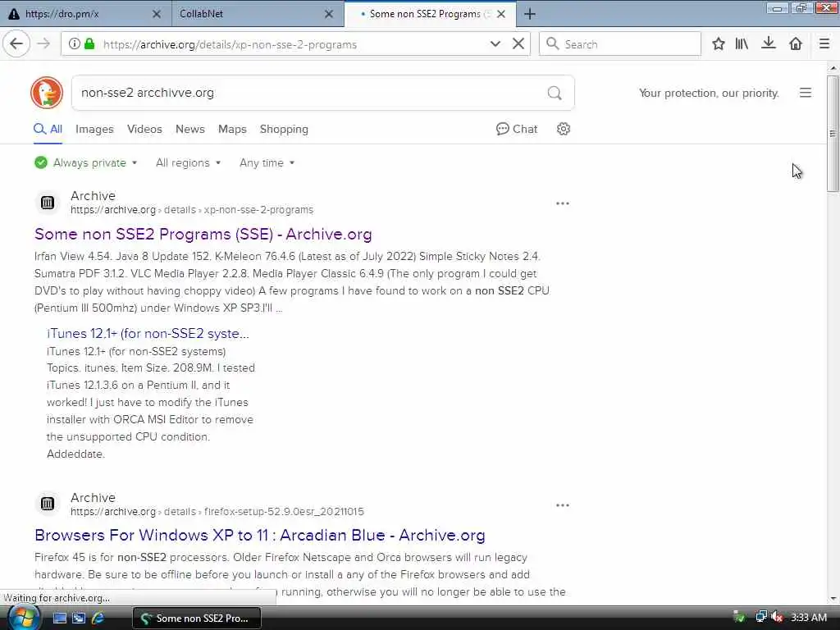The width and height of the screenshot is (840, 630).
Task: Click the green padlock security icon
Action: point(89,44)
